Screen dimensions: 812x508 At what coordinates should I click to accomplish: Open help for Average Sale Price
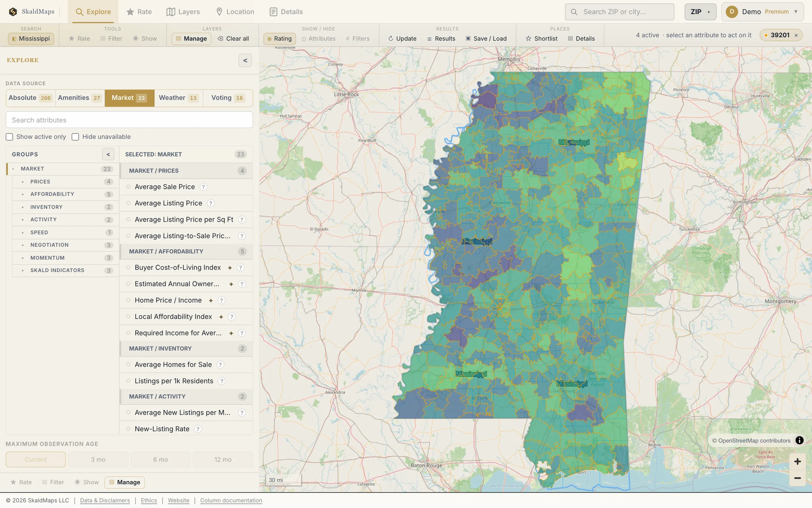[203, 187]
